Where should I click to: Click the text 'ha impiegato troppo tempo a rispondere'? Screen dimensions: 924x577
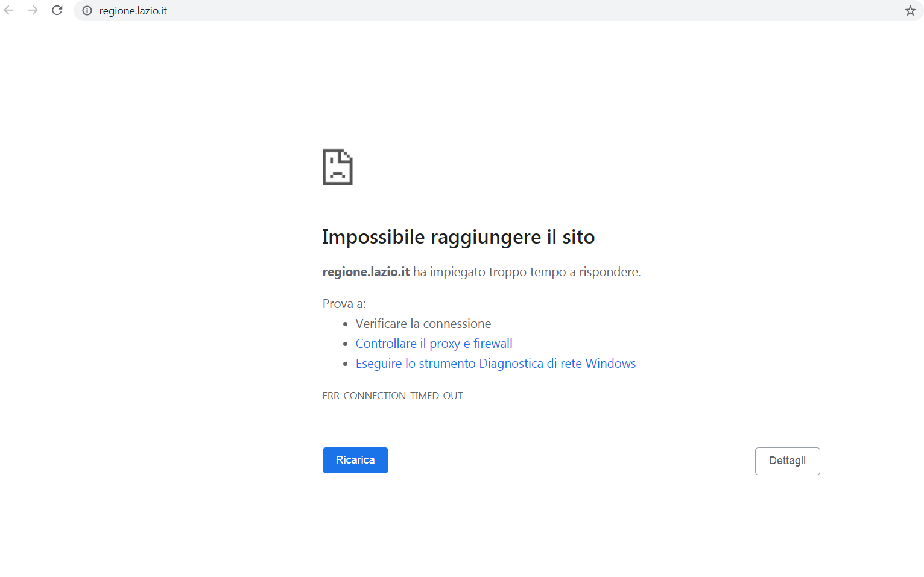pyautogui.click(x=526, y=272)
